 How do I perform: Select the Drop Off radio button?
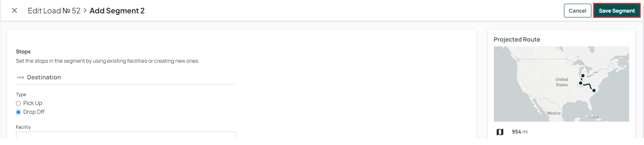click(18, 112)
